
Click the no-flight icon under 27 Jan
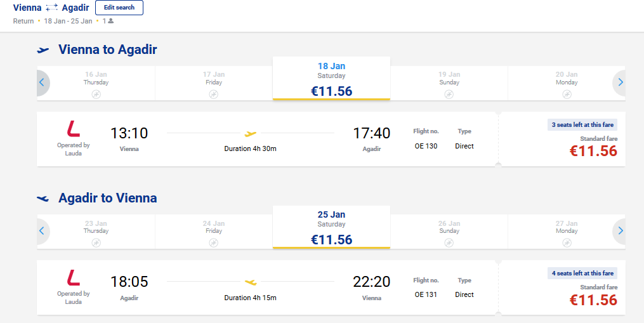(x=567, y=243)
